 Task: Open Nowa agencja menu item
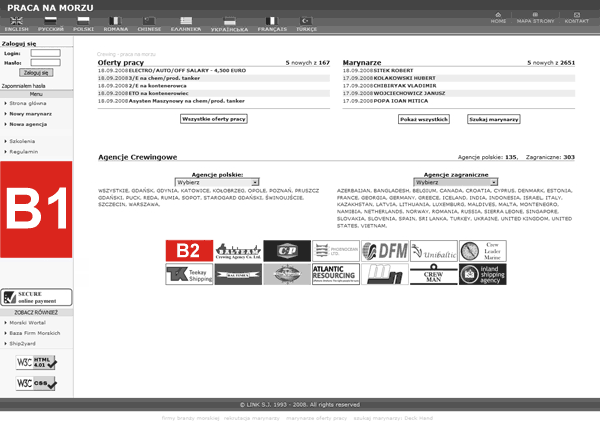click(x=28, y=124)
